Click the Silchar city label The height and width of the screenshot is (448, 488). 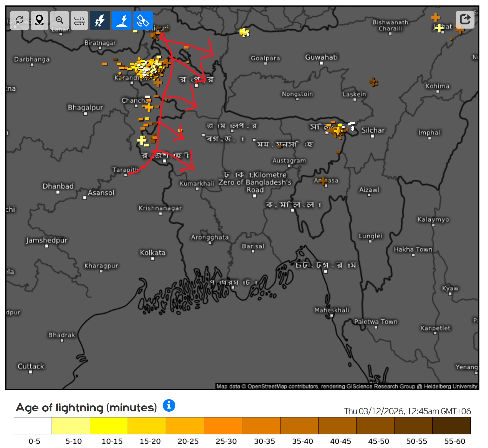(373, 130)
